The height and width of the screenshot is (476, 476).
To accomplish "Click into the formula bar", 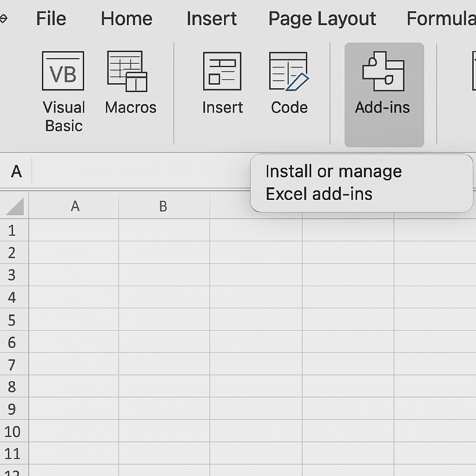I will (141, 171).
